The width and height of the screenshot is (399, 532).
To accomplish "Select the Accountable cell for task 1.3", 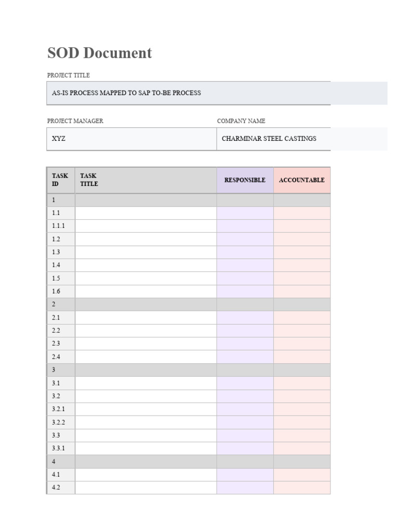I will 301,252.
